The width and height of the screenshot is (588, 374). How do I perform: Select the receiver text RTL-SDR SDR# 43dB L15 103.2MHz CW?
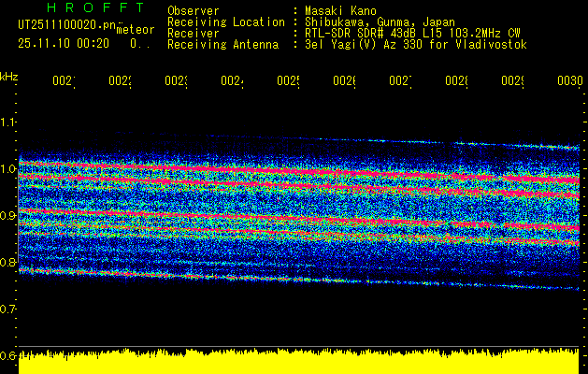pos(412,34)
